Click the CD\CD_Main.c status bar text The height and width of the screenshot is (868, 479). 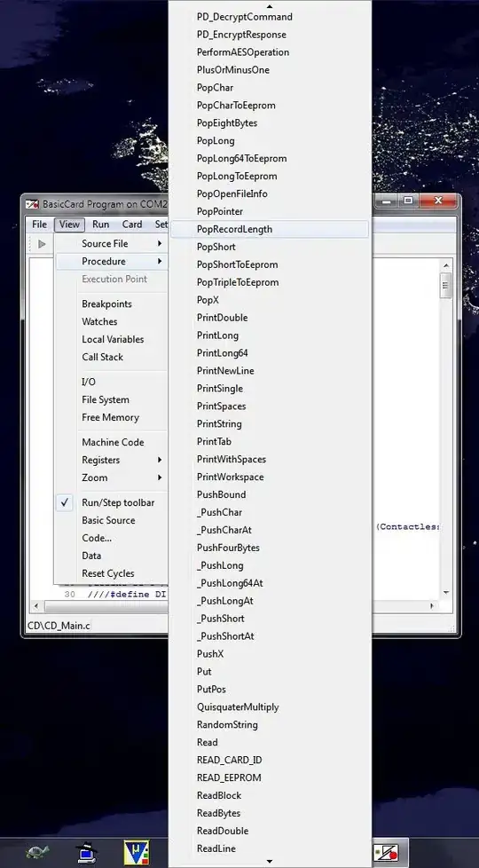(x=59, y=626)
